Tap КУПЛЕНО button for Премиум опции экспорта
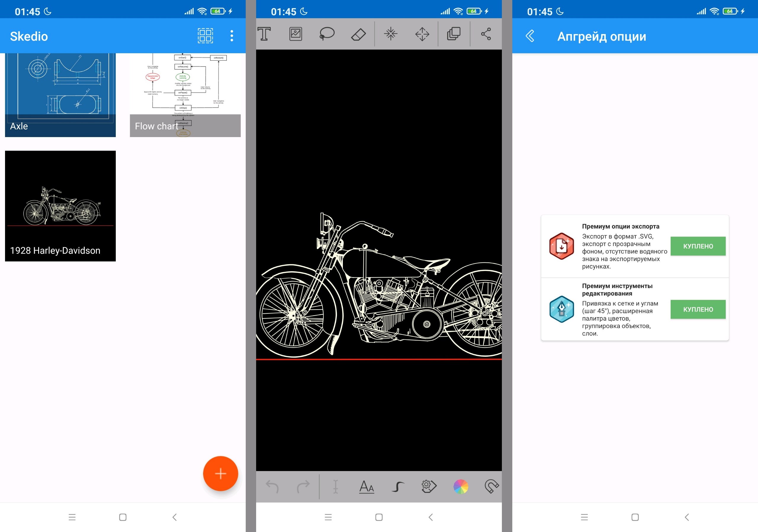This screenshot has width=758, height=532. 698,246
